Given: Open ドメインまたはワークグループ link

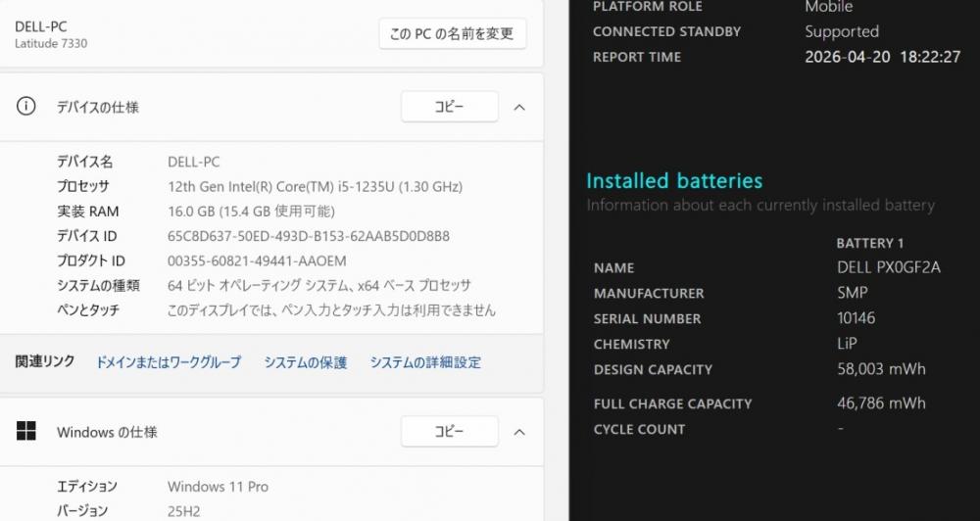Looking at the screenshot, I should (x=168, y=362).
